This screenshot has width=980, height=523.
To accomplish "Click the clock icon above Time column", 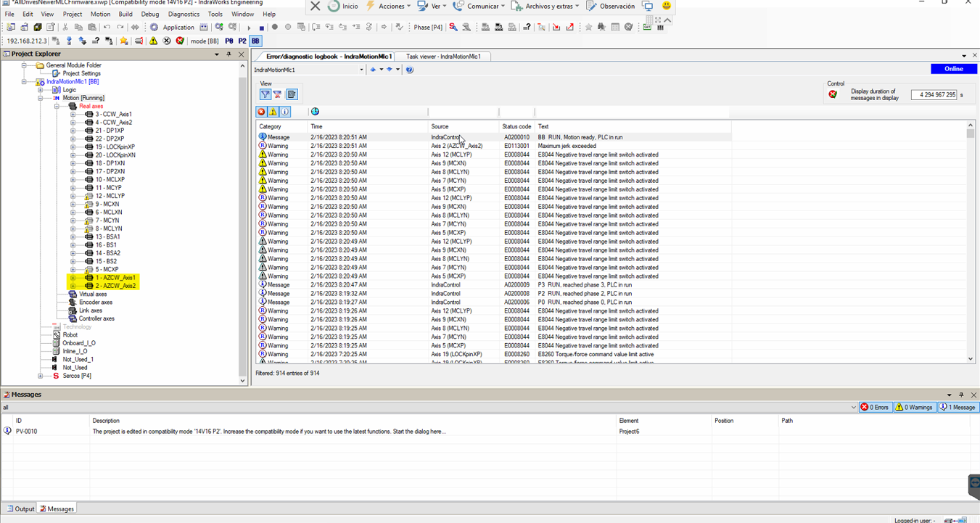I will pyautogui.click(x=315, y=112).
